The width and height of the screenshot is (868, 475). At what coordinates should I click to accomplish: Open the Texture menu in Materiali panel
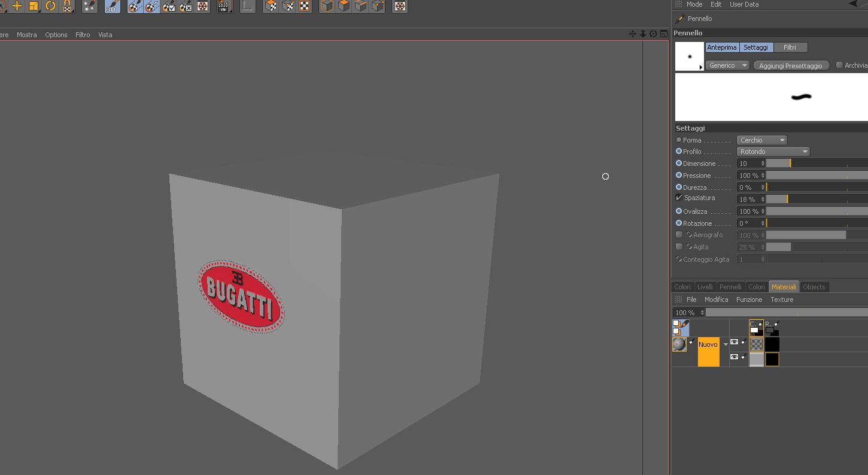point(782,299)
